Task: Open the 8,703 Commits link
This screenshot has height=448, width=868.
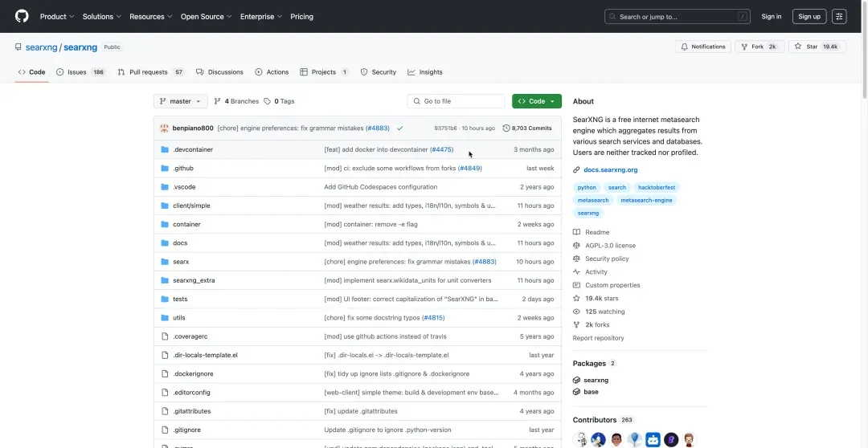Action: pos(527,128)
